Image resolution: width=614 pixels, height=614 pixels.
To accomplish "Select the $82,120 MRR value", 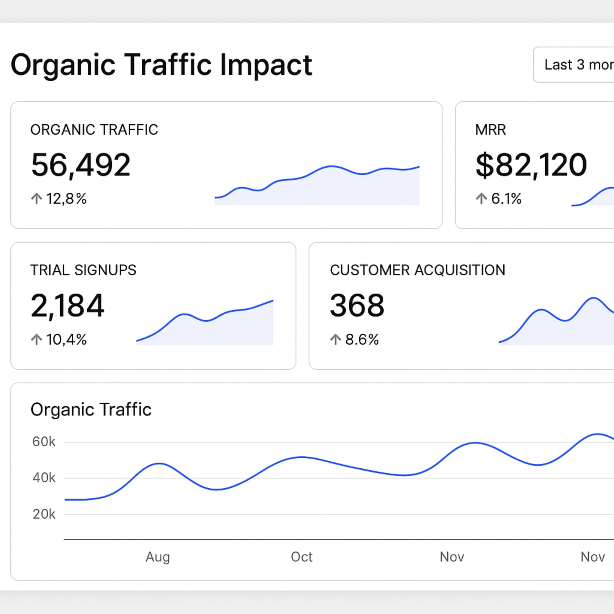I will 531,165.
